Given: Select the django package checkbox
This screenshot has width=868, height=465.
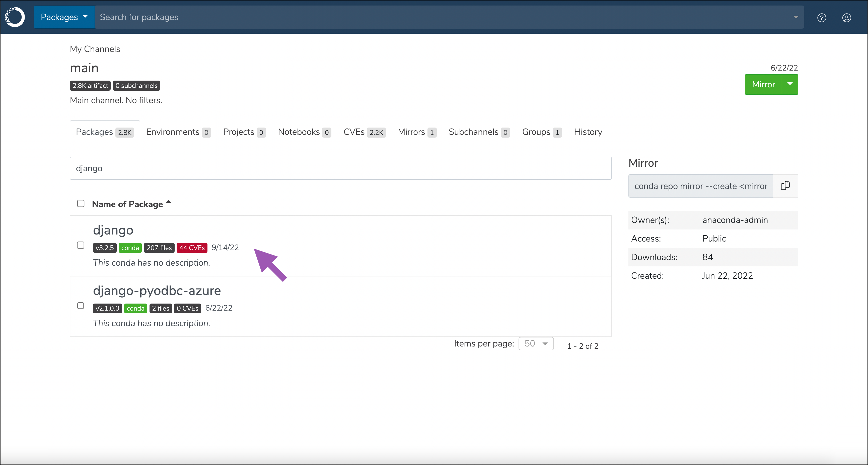Looking at the screenshot, I should pyautogui.click(x=81, y=245).
